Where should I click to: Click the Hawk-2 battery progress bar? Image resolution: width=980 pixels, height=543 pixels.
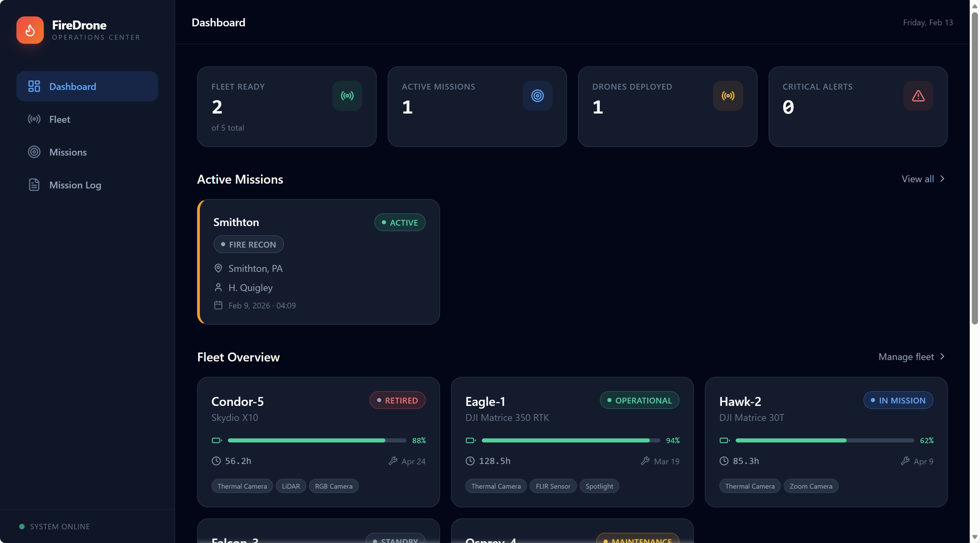[x=825, y=440]
